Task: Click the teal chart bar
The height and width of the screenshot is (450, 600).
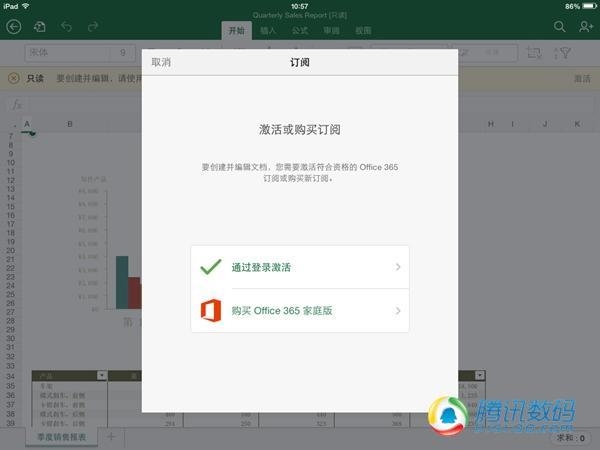Action: pos(122,282)
